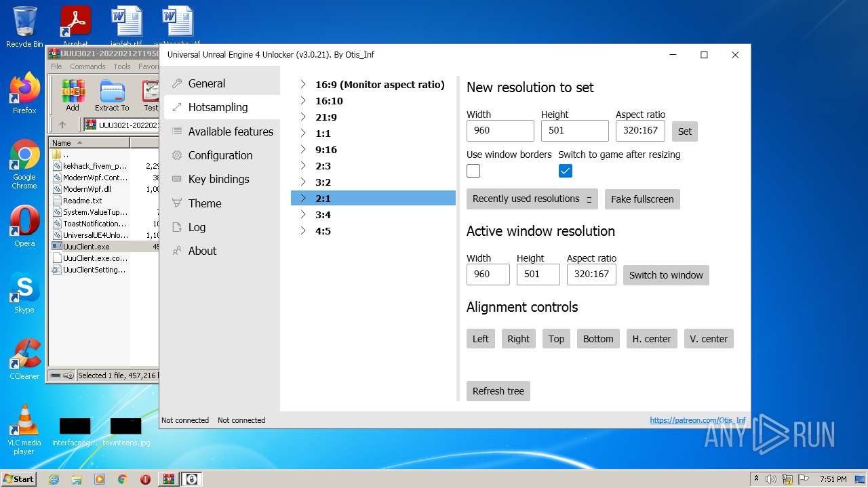Expand the 16:10 aspect ratio node

tap(303, 101)
